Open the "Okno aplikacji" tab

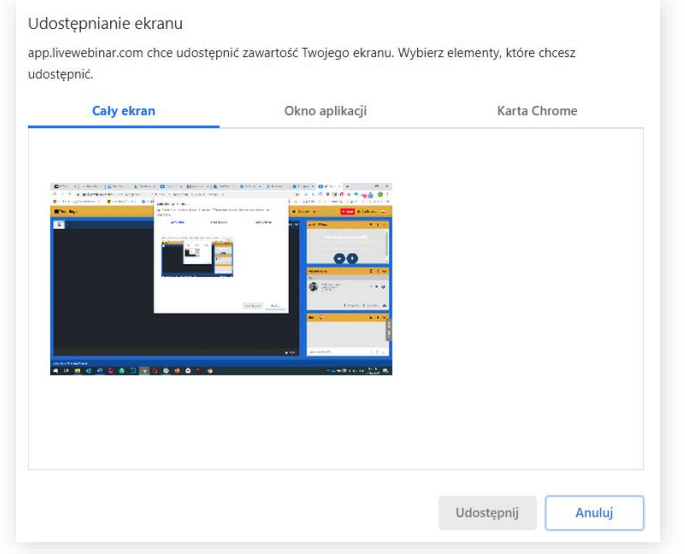coord(325,111)
